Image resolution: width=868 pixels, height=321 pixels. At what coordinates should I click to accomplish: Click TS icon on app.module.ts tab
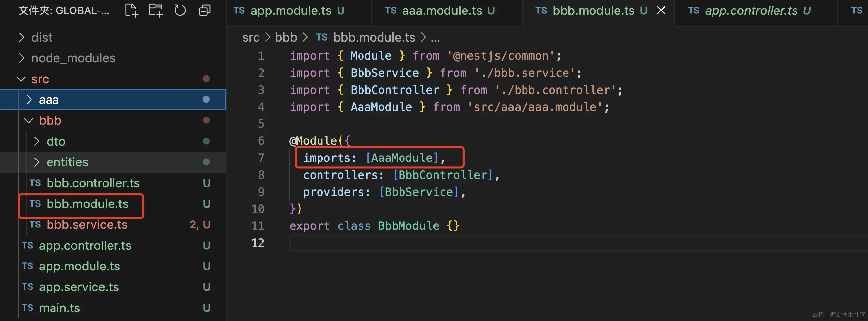coord(239,11)
